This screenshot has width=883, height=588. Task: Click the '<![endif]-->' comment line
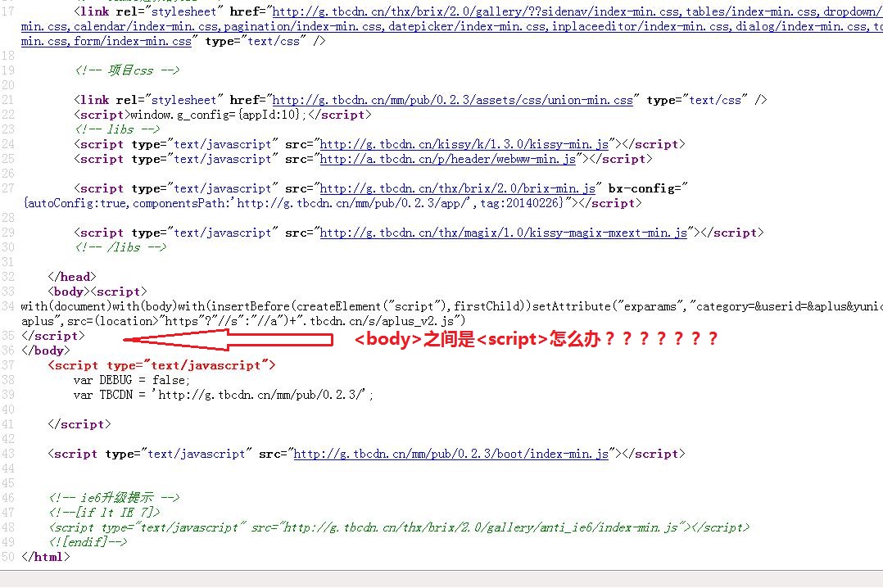88,542
